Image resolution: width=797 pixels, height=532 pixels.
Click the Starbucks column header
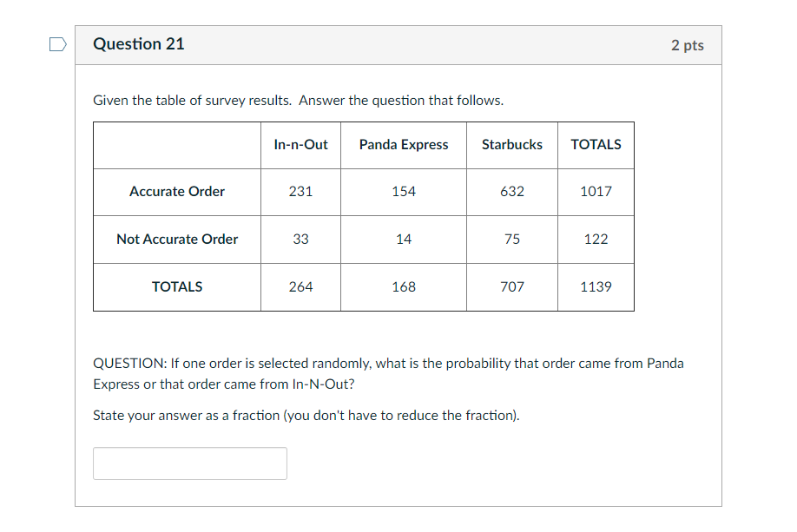[512, 145]
